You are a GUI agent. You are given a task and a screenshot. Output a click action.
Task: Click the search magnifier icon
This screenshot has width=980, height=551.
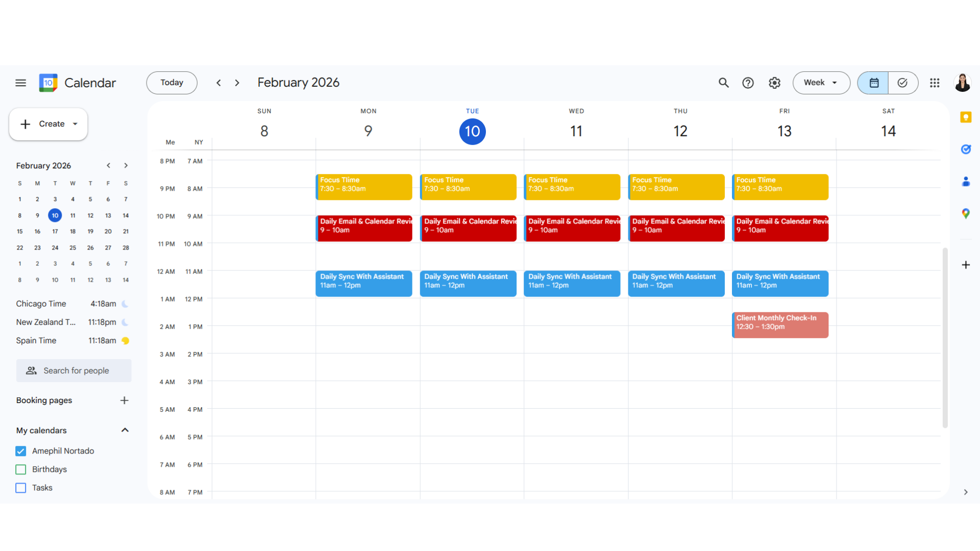[723, 83]
